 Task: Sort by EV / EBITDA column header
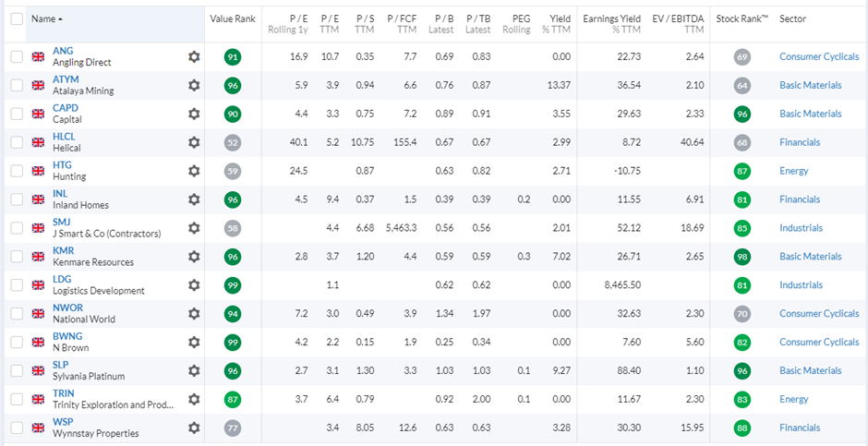(x=677, y=24)
